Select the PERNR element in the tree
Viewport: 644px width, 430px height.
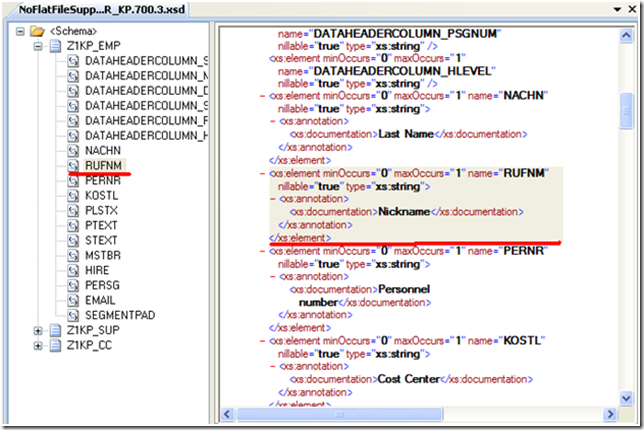point(104,181)
